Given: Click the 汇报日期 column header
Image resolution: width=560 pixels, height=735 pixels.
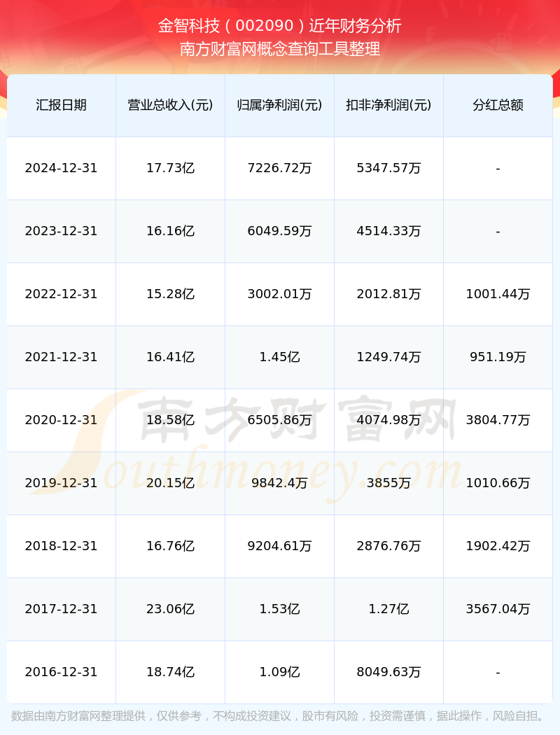Looking at the screenshot, I should click(62, 105).
